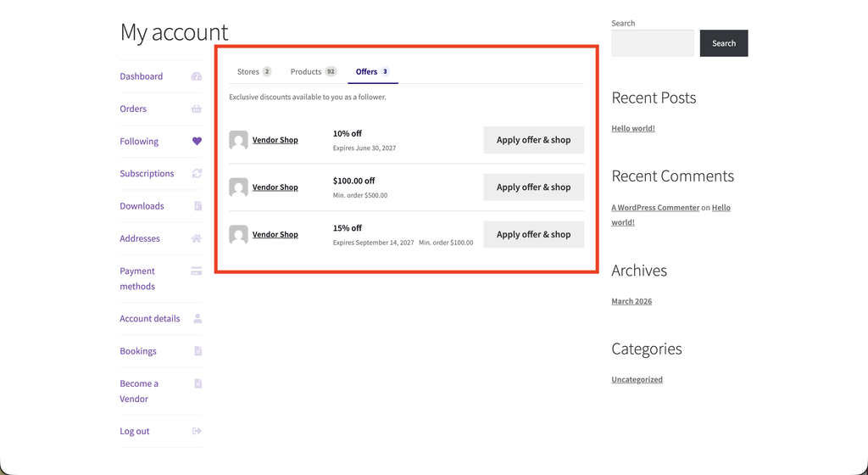Apply the 15% off offer
The image size is (868, 475).
[x=534, y=234]
